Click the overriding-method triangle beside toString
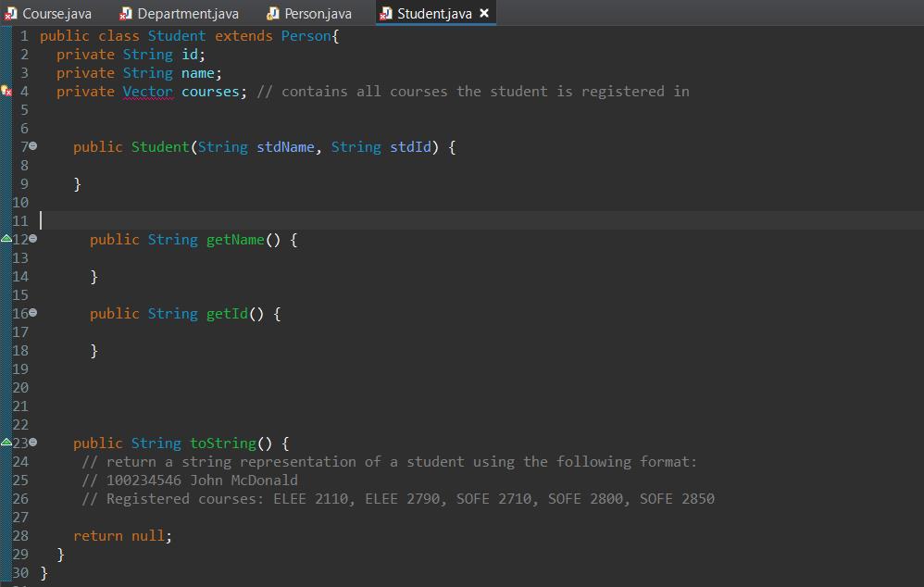The height and width of the screenshot is (587, 924). coord(6,443)
